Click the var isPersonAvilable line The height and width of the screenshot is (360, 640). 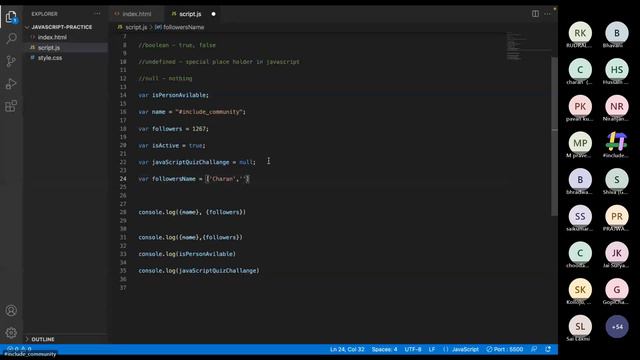click(173, 95)
